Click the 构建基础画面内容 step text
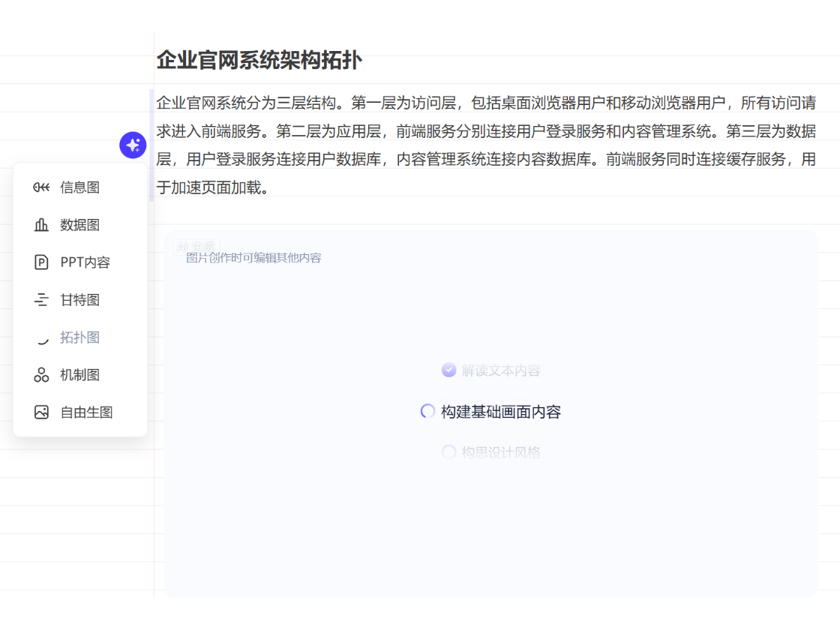The image size is (840, 630). pyautogui.click(x=501, y=412)
